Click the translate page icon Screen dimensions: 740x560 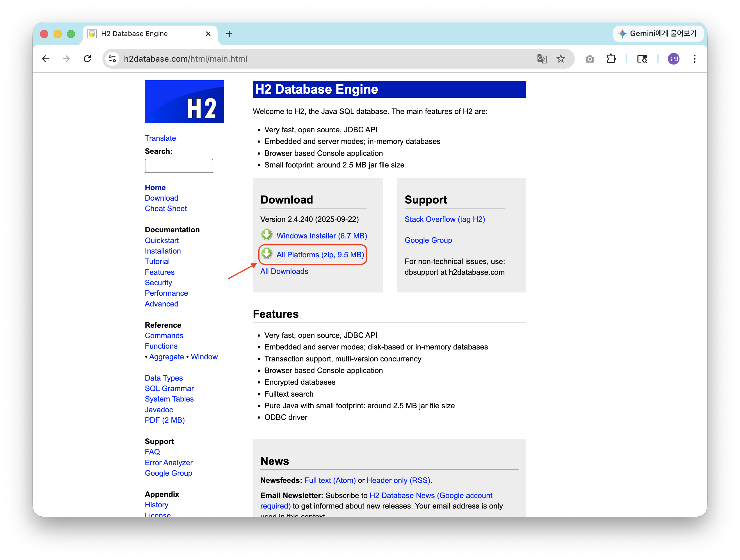(x=542, y=59)
